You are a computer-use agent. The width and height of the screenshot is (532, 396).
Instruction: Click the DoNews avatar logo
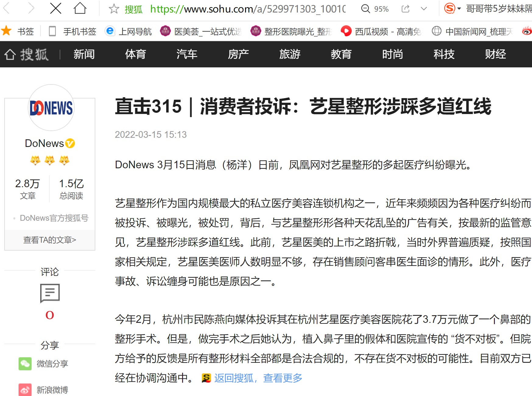tap(51, 108)
